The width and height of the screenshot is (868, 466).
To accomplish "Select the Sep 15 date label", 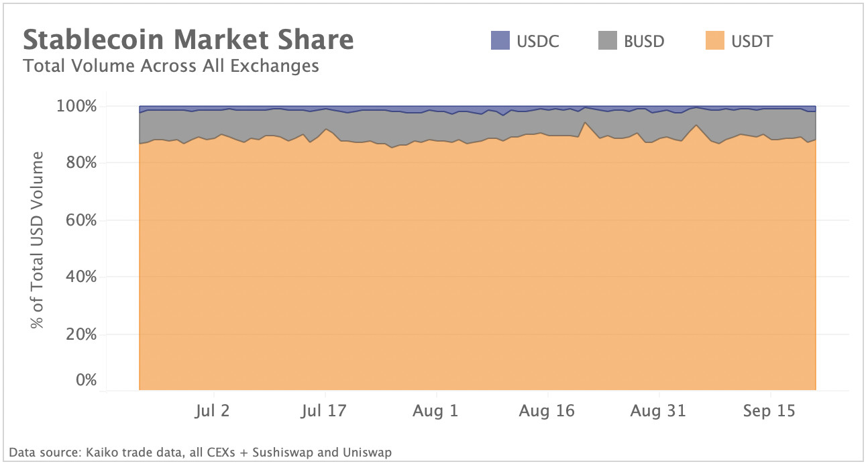I will (769, 411).
